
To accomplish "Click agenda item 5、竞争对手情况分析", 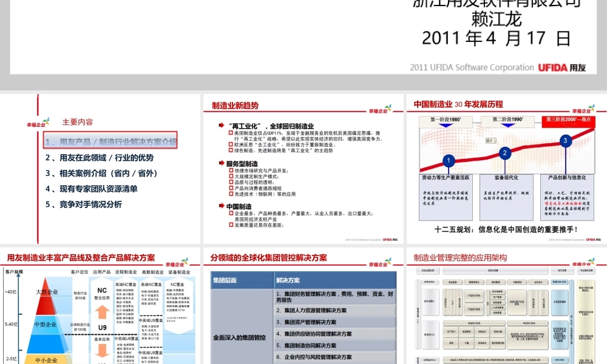I will coord(84,204).
